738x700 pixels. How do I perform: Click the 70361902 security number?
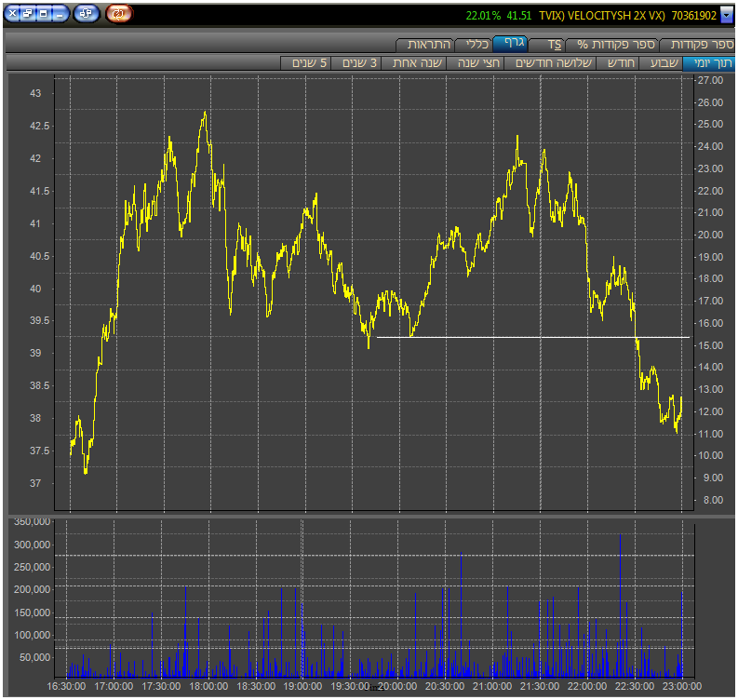(x=693, y=16)
